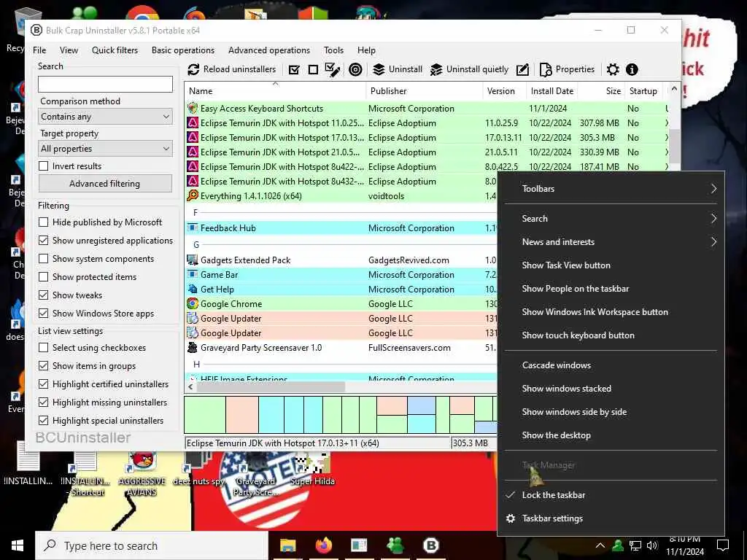Click the Get Help row icon
747x560 pixels.
pyautogui.click(x=193, y=289)
